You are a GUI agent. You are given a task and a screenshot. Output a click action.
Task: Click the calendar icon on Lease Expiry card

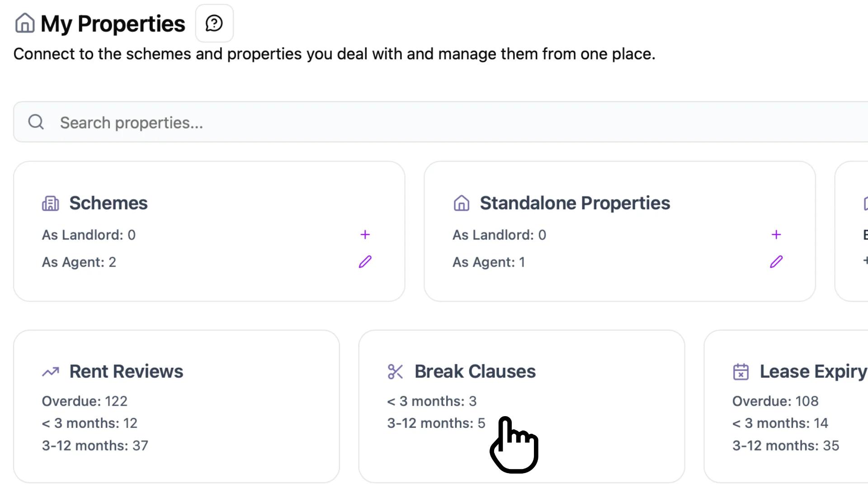point(741,371)
